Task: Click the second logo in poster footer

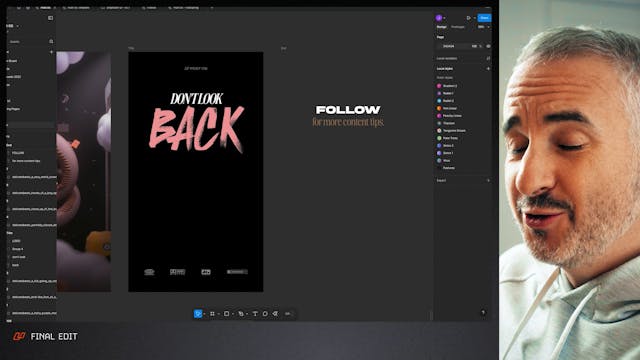Action: (178, 272)
